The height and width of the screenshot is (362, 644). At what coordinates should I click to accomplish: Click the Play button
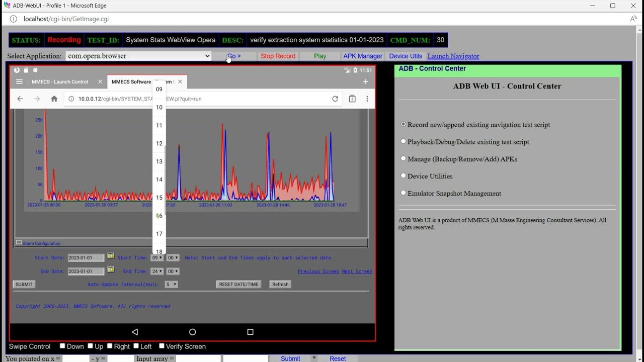click(320, 56)
